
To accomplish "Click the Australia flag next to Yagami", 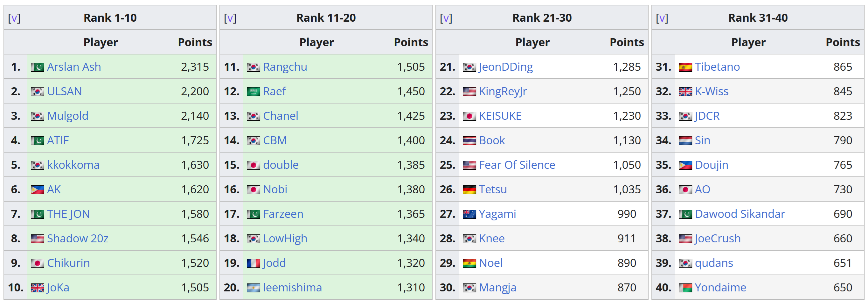I will click(469, 214).
